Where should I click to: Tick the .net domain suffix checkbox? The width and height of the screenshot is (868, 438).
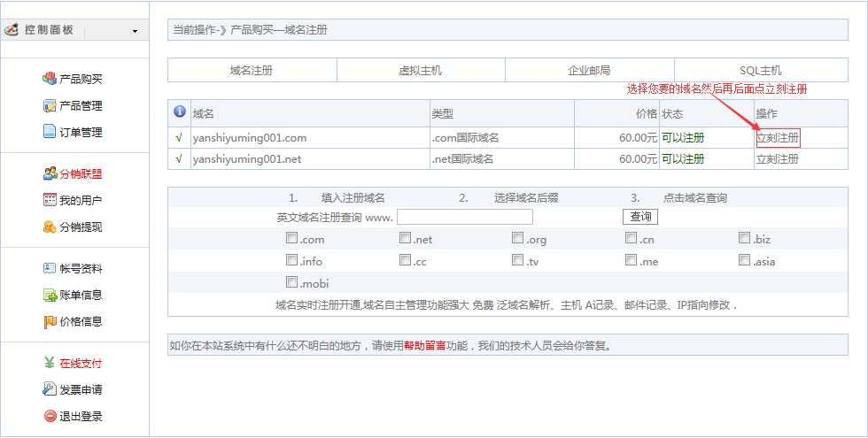pos(405,238)
